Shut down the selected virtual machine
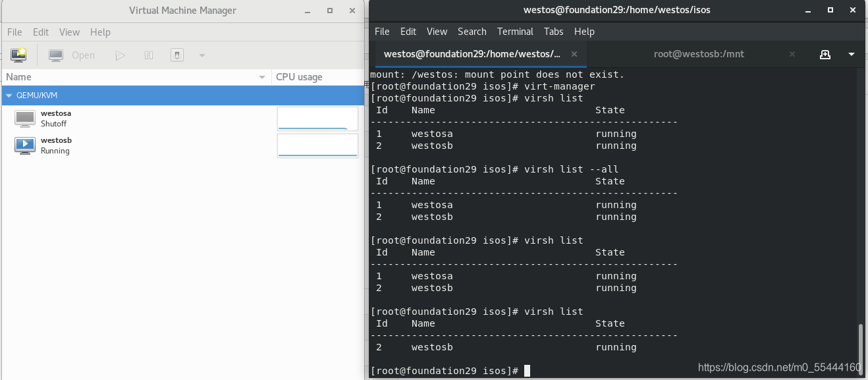Screen dimensions: 868x380 [177, 55]
